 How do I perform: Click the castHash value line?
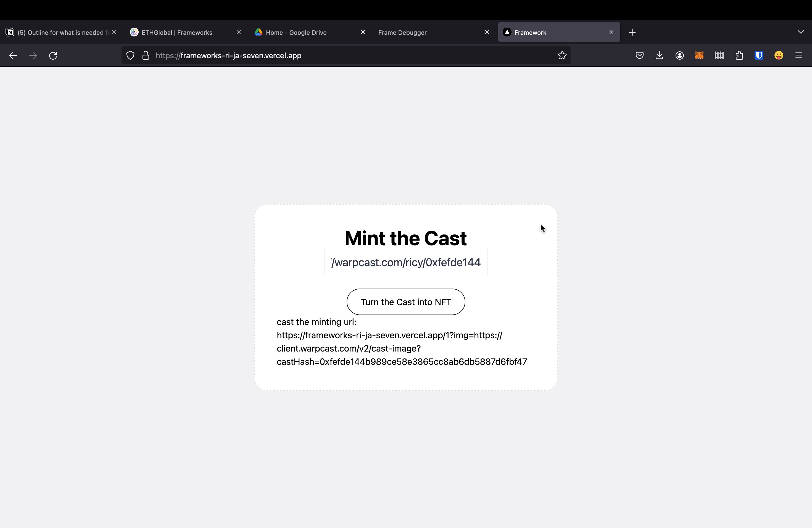pos(402,361)
